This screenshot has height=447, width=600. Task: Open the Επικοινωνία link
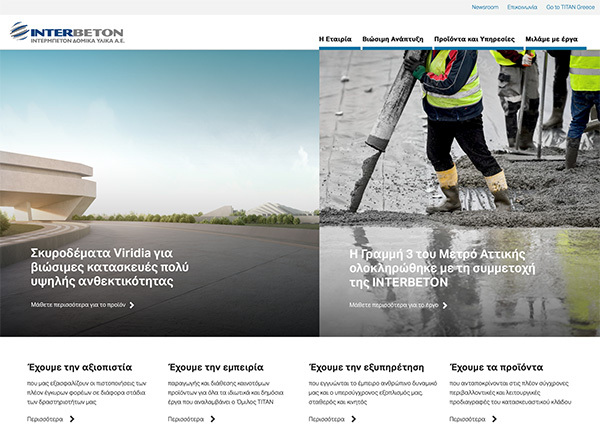click(x=522, y=7)
